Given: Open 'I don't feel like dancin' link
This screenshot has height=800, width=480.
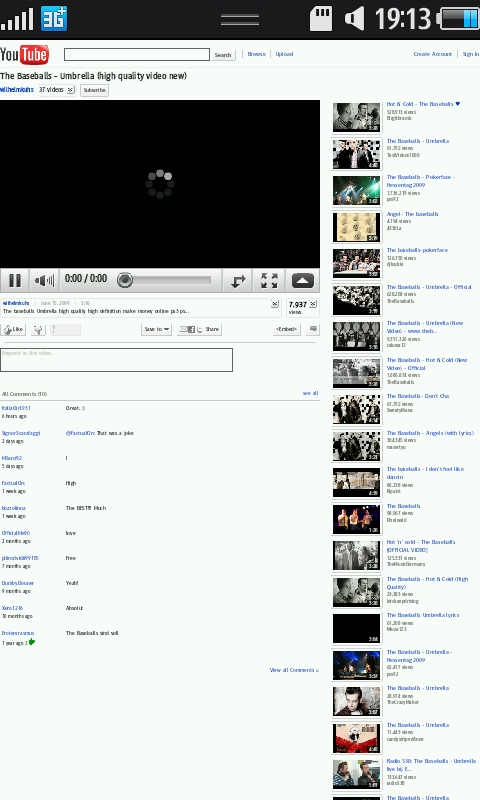Looking at the screenshot, I should click(x=425, y=473).
